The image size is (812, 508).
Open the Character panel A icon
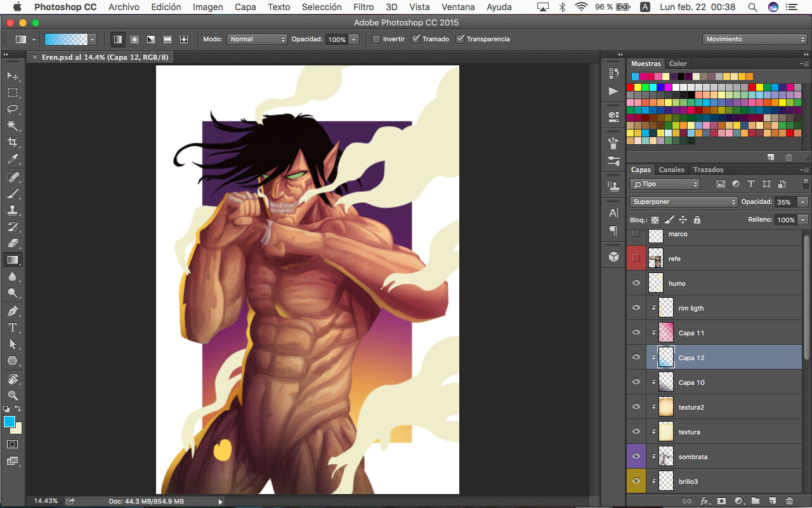(613, 213)
